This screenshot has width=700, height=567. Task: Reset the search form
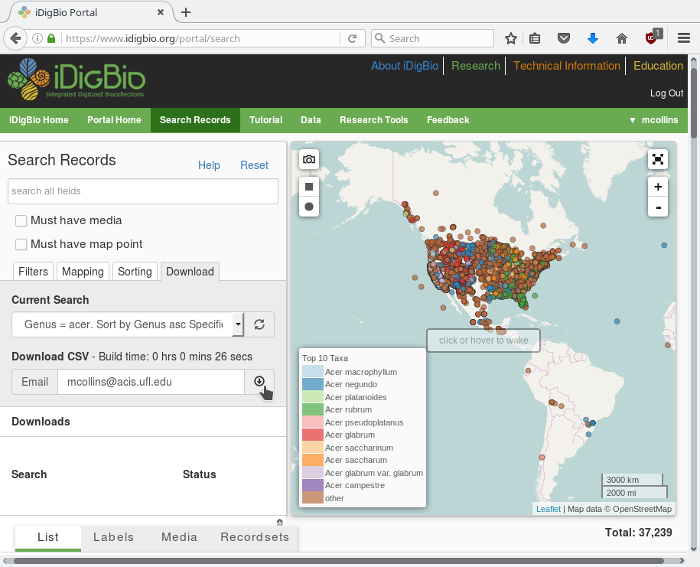(254, 165)
